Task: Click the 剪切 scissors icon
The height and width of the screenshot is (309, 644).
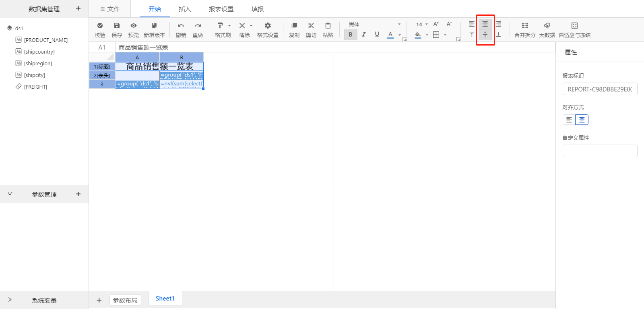Action: [311, 26]
